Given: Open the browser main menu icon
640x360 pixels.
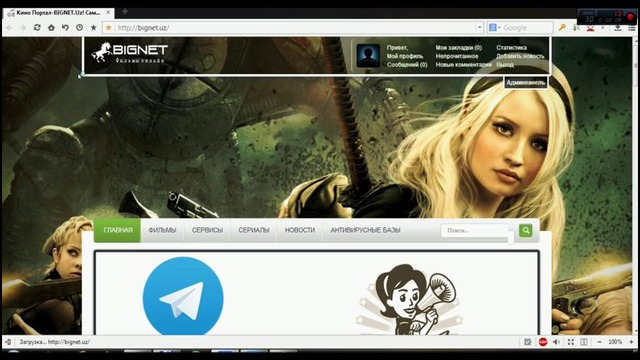Looking at the screenshot, I should (631, 28).
